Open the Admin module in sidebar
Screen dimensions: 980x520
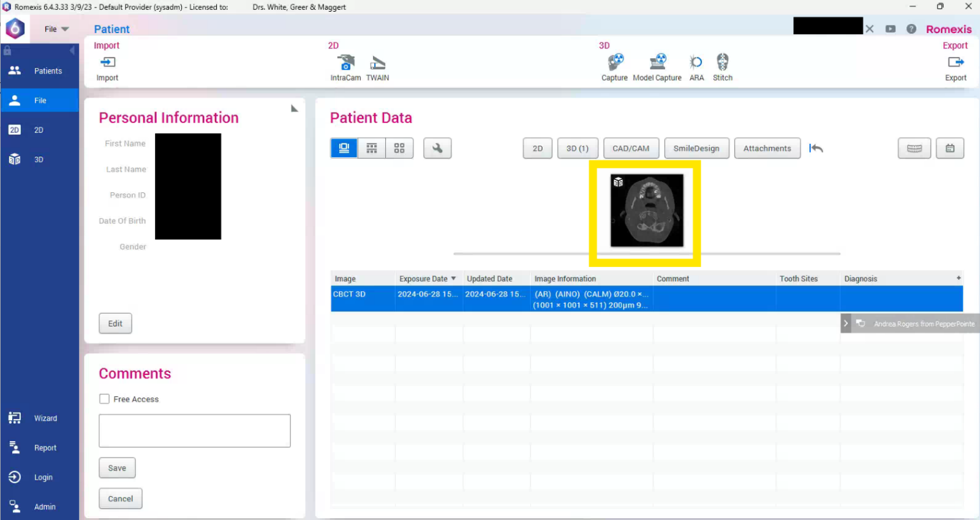(39, 507)
